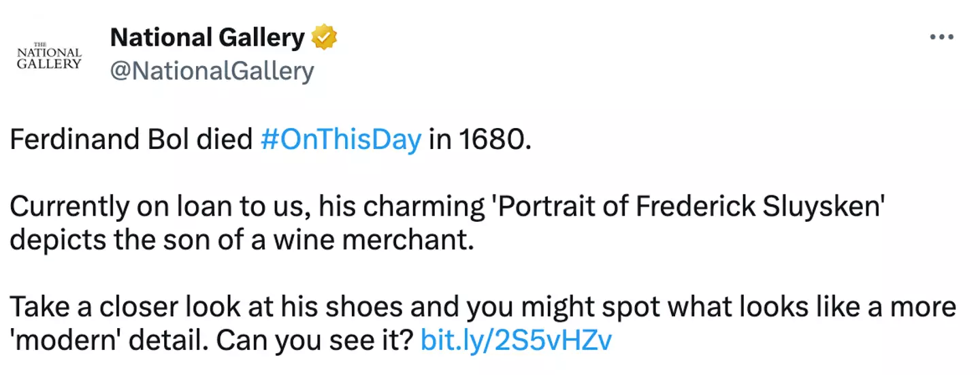Open the National Gallery display name

pyautogui.click(x=207, y=38)
